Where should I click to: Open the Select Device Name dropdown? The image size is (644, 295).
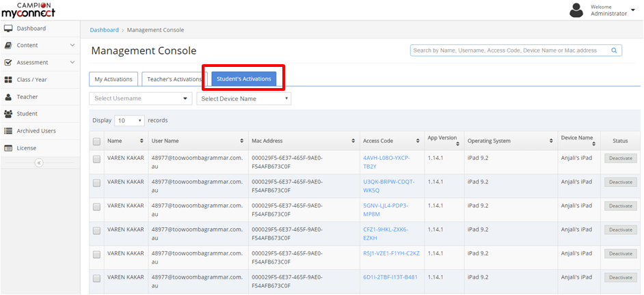coord(244,98)
